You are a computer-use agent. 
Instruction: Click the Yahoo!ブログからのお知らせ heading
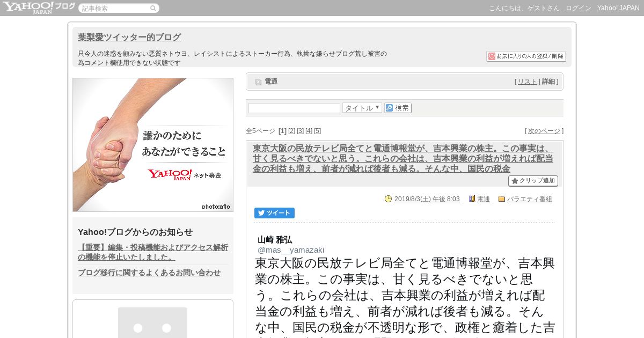pyautogui.click(x=135, y=232)
